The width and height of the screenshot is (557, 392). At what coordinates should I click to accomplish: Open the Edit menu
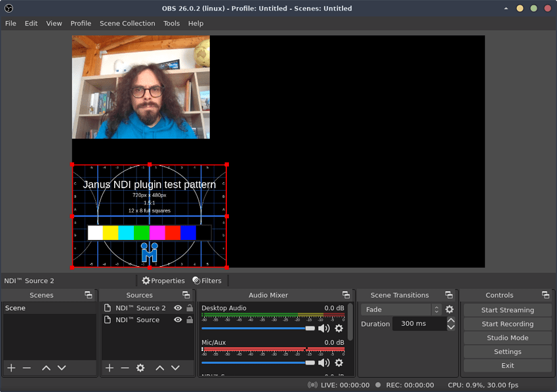[x=31, y=24]
